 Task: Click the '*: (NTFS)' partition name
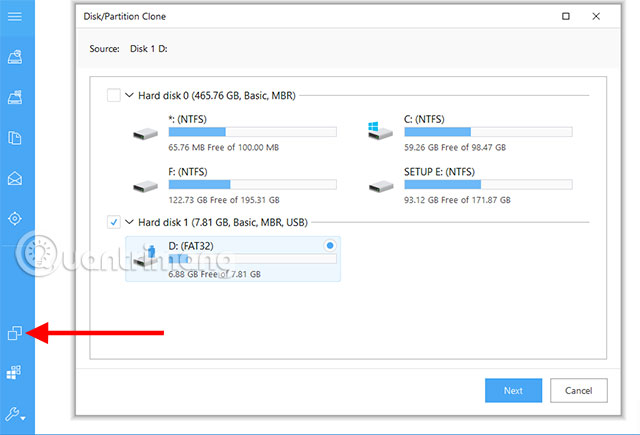188,119
